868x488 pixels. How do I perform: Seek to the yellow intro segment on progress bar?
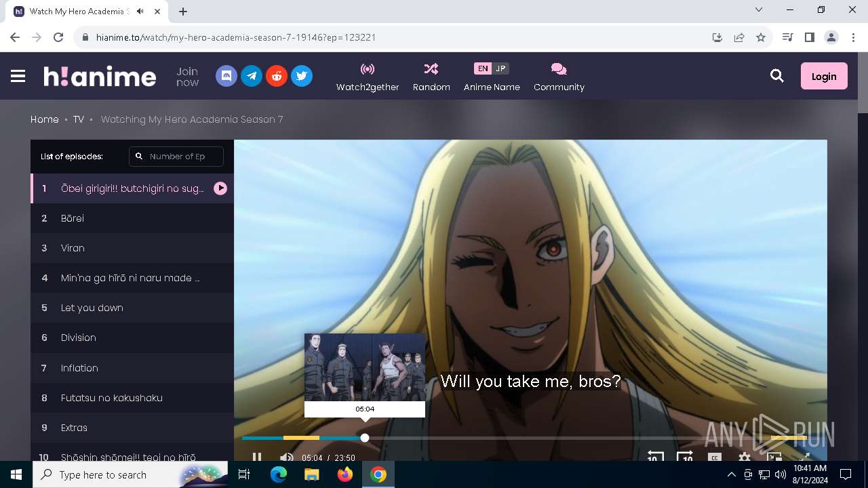(x=301, y=438)
